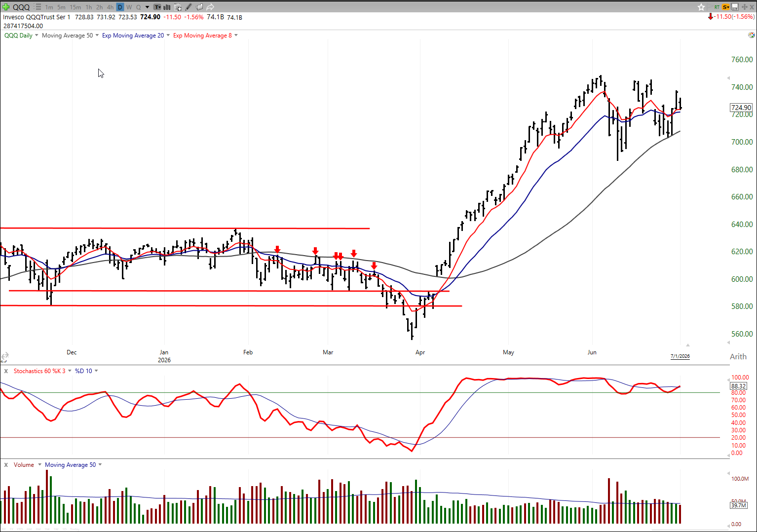Open Stochastics 60 %K 3 dropdown arrow

tap(70, 371)
